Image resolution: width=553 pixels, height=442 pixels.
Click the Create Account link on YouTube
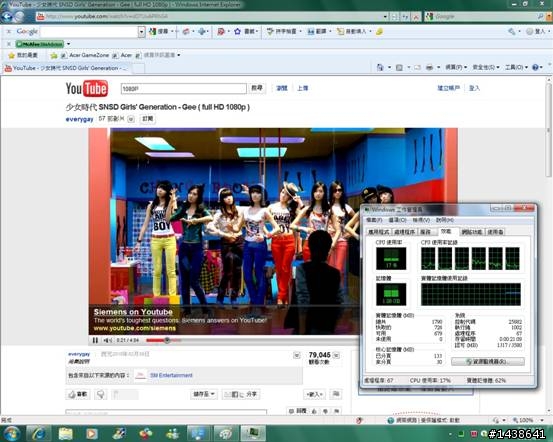(448, 88)
